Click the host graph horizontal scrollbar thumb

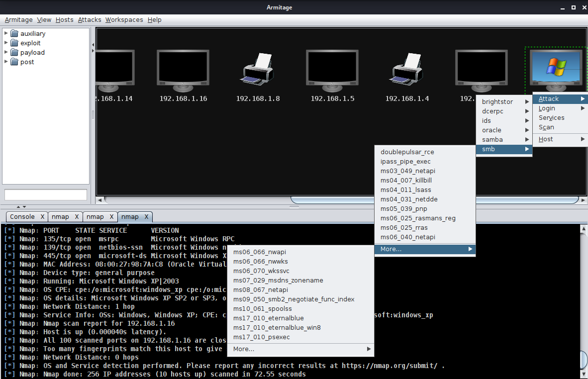(x=435, y=200)
